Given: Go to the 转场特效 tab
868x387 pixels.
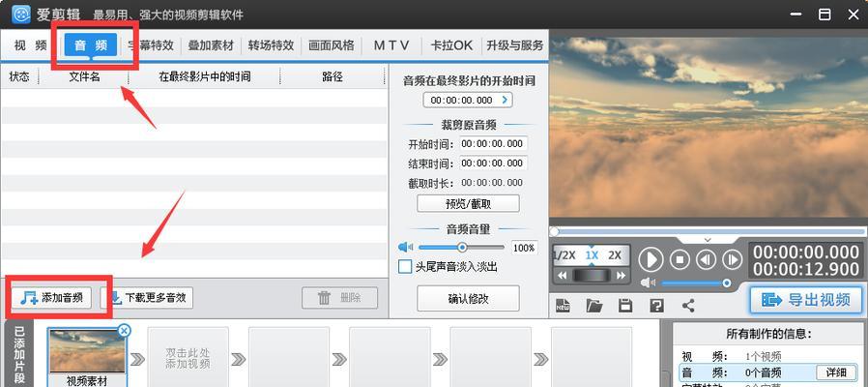Looking at the screenshot, I should pyautogui.click(x=271, y=45).
